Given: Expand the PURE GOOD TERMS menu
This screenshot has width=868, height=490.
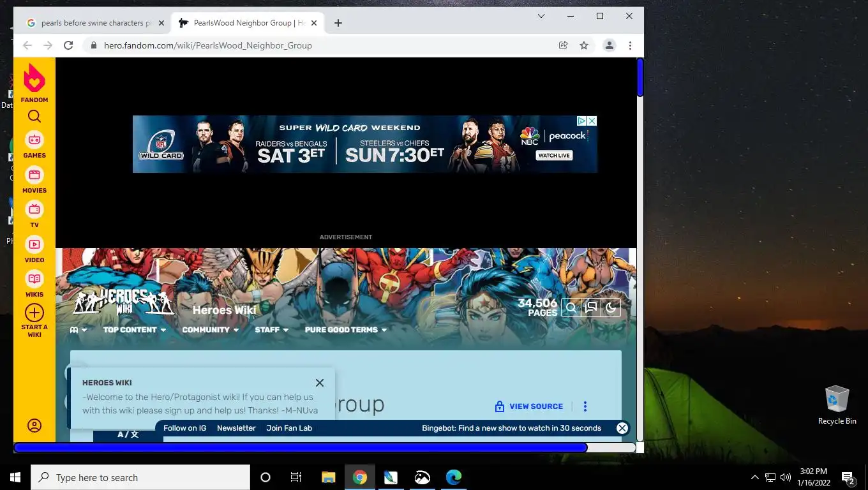Looking at the screenshot, I should [x=346, y=330].
